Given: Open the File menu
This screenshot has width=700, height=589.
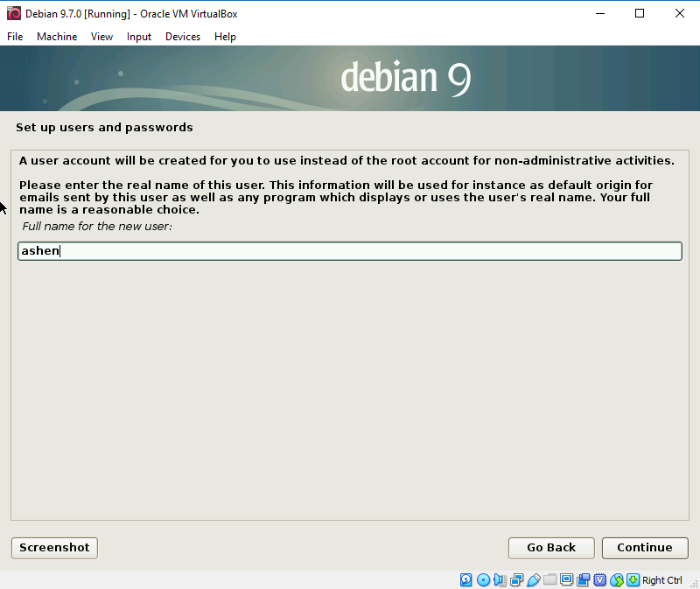Looking at the screenshot, I should coord(15,37).
